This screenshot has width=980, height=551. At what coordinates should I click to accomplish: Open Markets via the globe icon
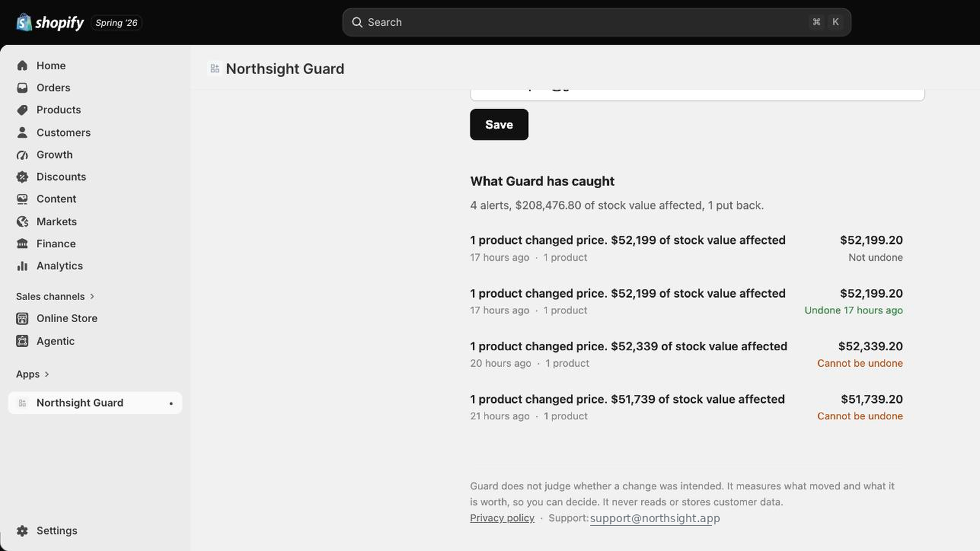pos(23,222)
